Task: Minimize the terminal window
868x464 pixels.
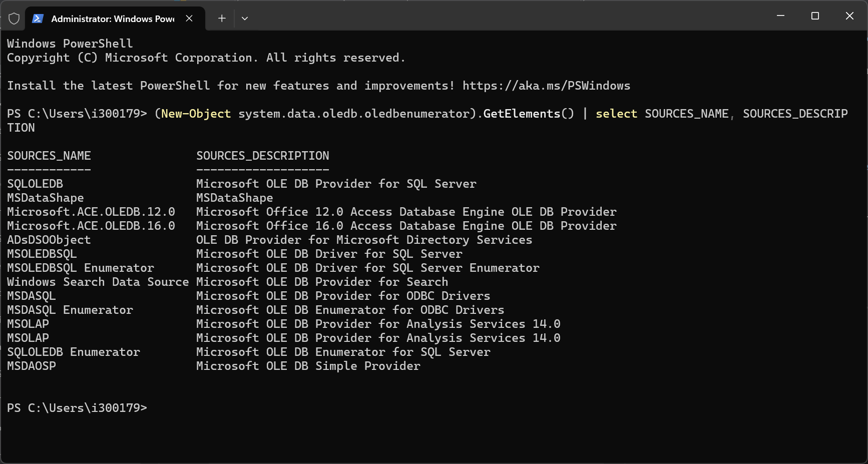Action: coord(780,16)
